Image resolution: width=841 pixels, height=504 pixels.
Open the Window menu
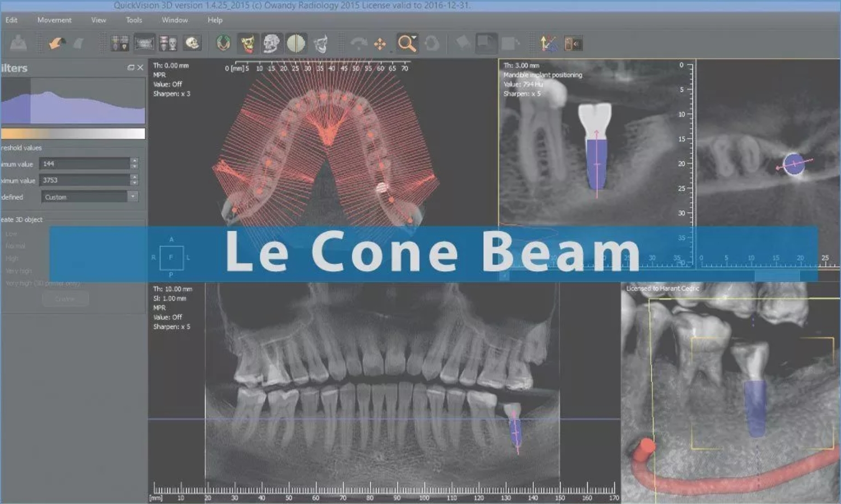[x=174, y=20]
